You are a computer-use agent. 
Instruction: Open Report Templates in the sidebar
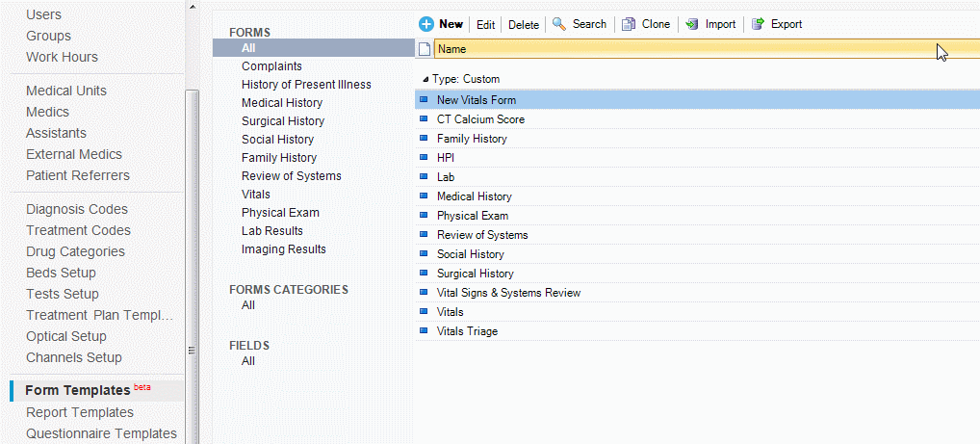point(80,412)
